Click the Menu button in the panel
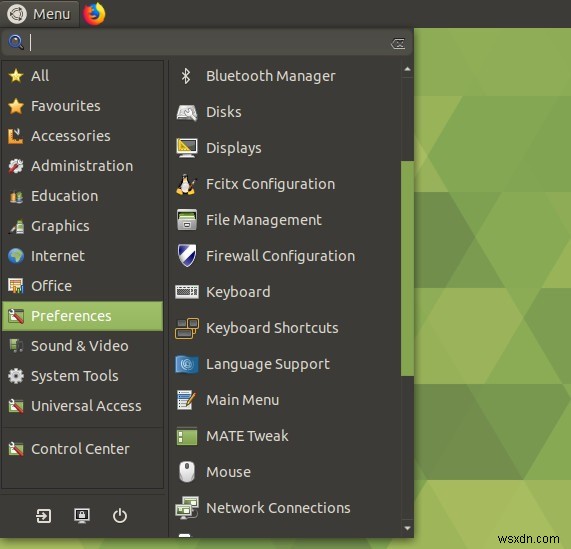Image resolution: width=571 pixels, height=549 pixels. click(39, 14)
